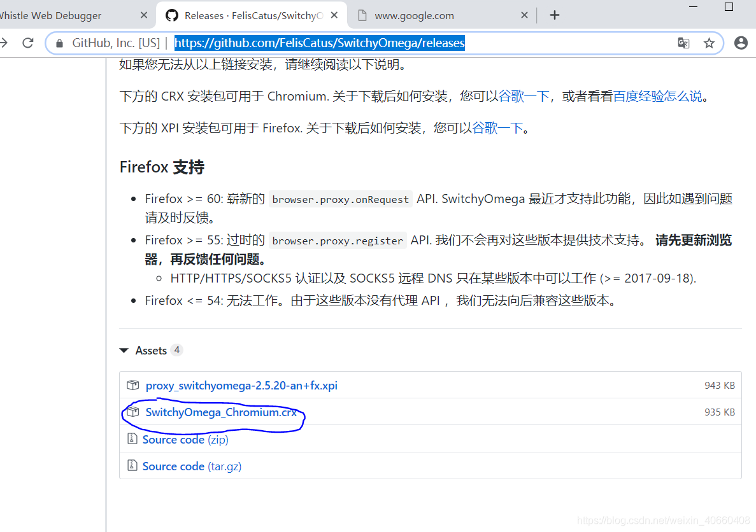Open the Google Translate icon in address bar
This screenshot has height=532, width=756.
point(683,43)
